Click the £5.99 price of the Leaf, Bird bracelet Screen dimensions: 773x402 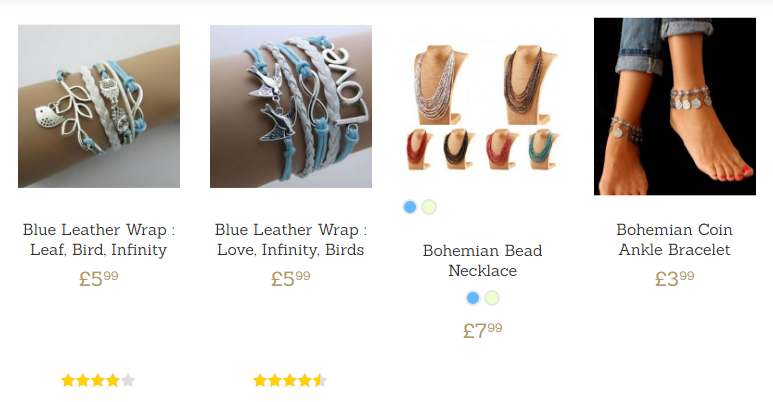pos(99,279)
